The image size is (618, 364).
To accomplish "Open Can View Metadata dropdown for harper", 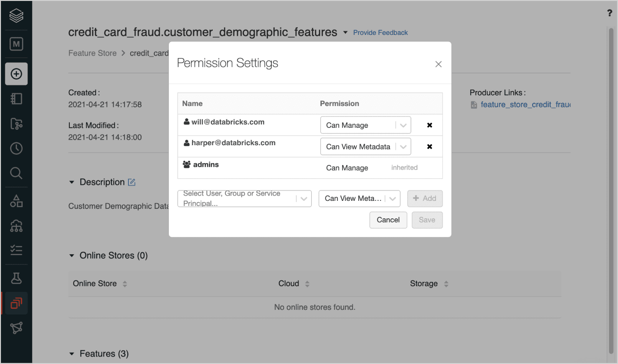I will pyautogui.click(x=365, y=147).
